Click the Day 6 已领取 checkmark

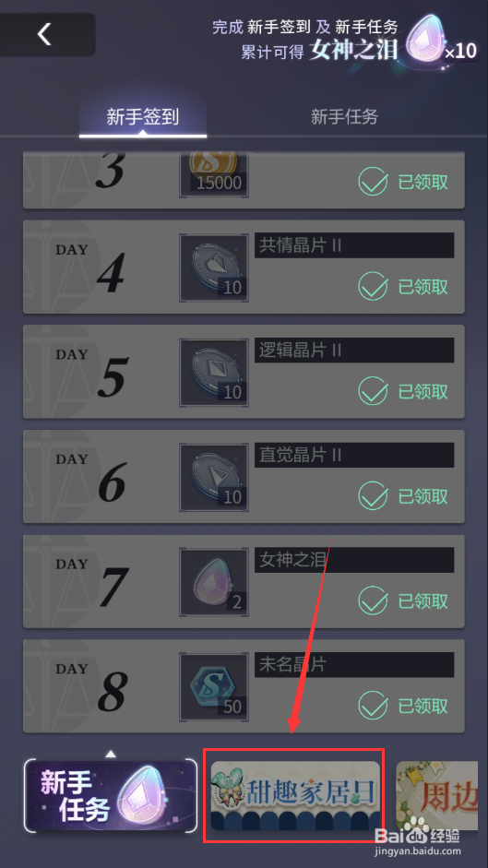pyautogui.click(x=373, y=496)
